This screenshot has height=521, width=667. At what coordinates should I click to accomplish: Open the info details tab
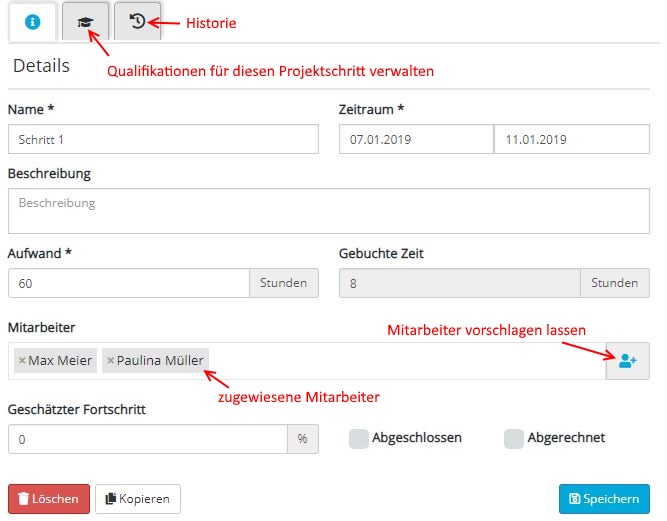pos(32,21)
